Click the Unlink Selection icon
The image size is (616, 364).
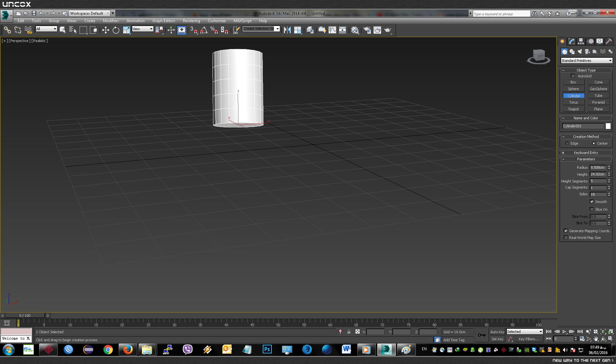(18, 30)
